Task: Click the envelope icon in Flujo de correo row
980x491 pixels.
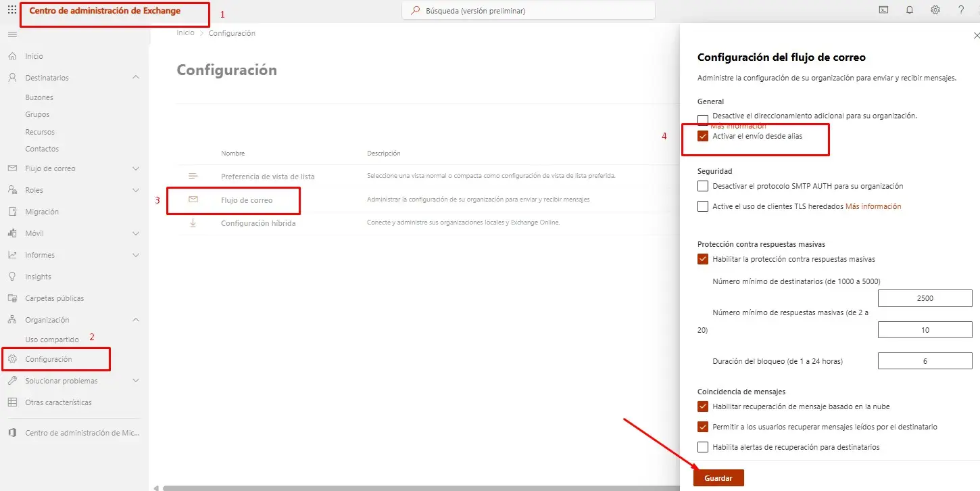Action: [x=193, y=200]
